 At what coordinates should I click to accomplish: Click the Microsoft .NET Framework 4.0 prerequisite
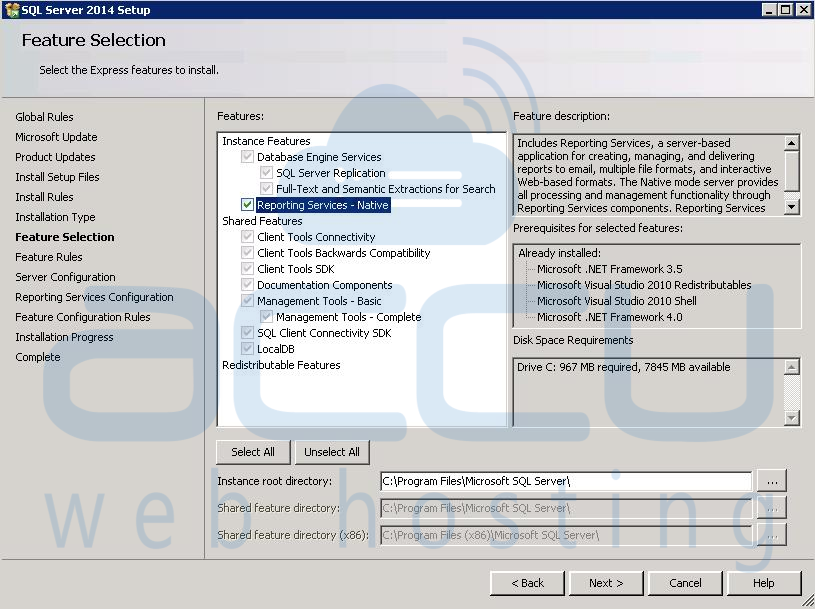610,317
